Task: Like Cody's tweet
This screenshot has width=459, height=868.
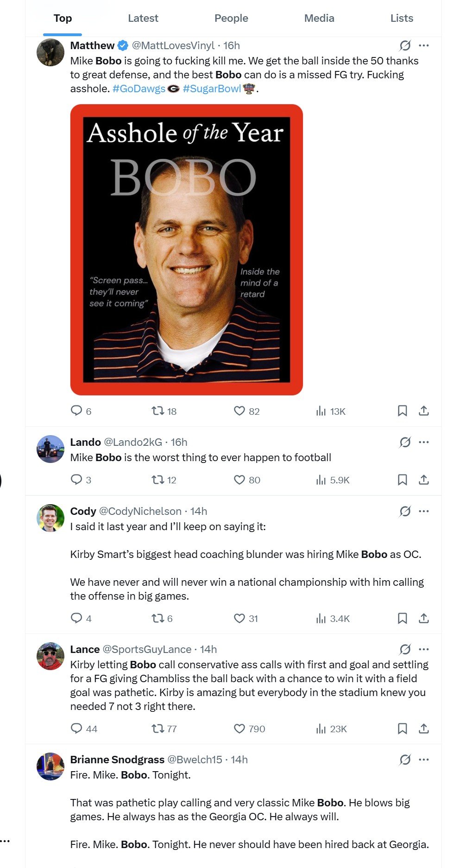Action: click(239, 618)
